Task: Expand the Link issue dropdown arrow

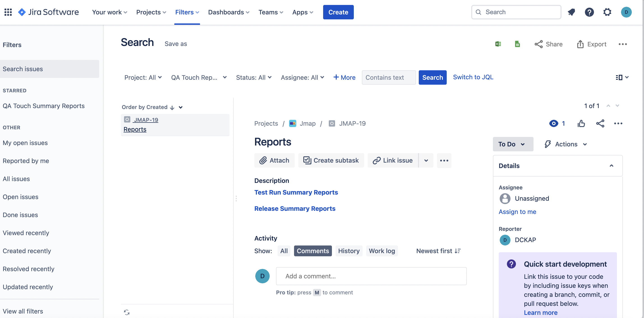Action: click(x=426, y=160)
